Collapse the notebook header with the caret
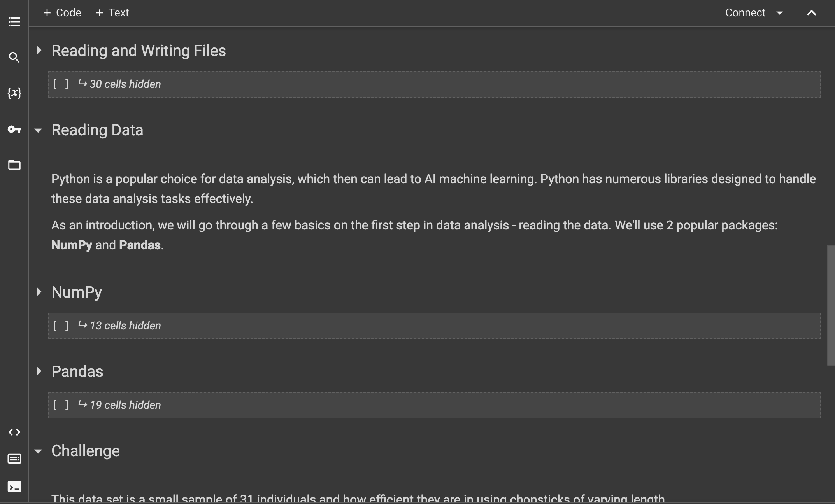835x504 pixels. 811,13
